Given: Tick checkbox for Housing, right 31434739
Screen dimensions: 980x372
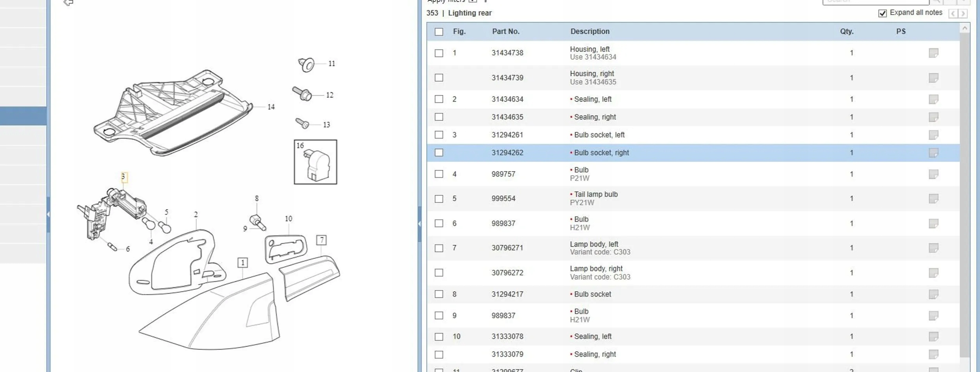Looking at the screenshot, I should pos(439,78).
